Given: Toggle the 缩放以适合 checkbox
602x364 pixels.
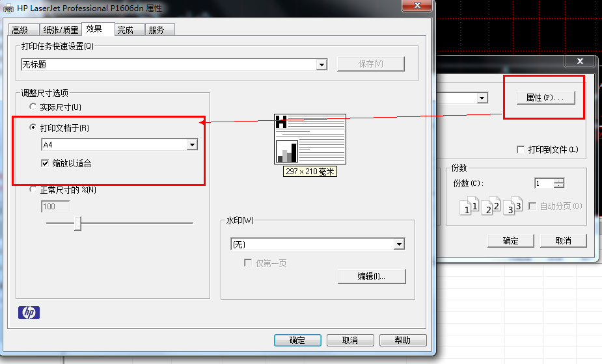Looking at the screenshot, I should click(x=46, y=163).
